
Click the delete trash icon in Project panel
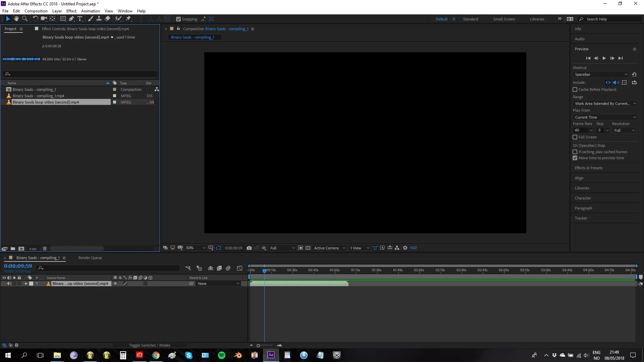coord(45,249)
